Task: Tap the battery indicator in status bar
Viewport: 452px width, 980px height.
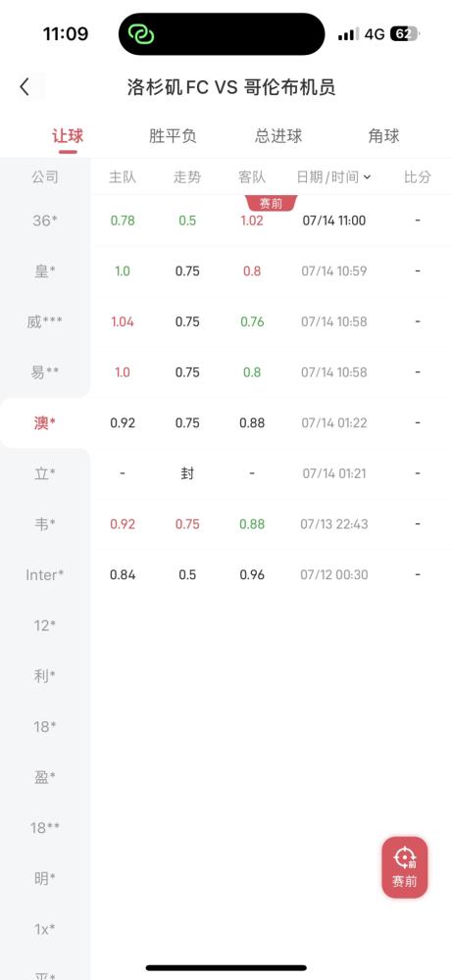Action: click(403, 33)
